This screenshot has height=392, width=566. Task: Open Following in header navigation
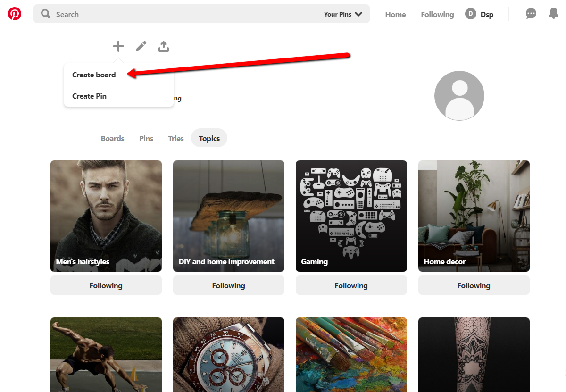pos(437,14)
